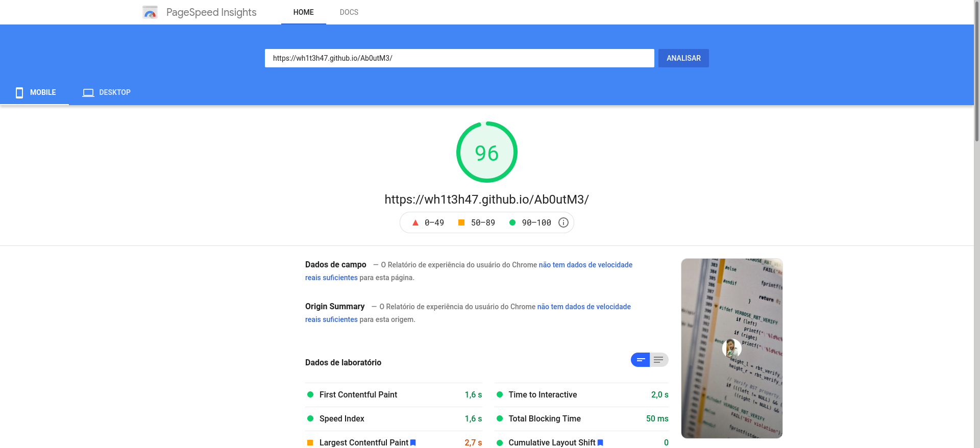
Task: Click the green circle 90–100 legend icon
Action: [512, 222]
